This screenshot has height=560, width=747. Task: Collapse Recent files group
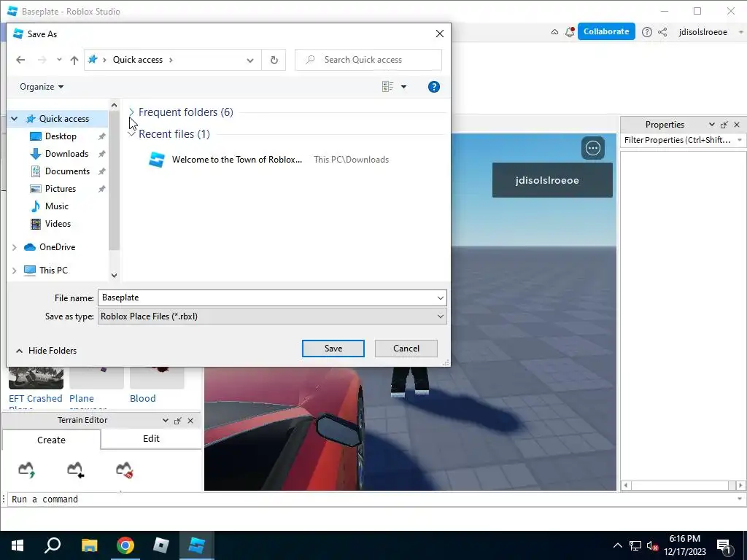point(131,134)
